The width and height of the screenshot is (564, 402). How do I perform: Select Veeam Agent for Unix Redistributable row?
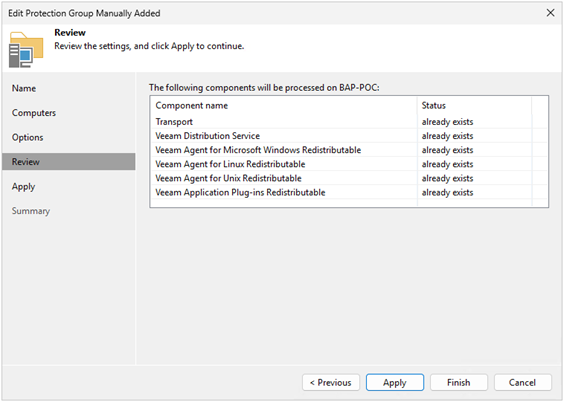[x=349, y=178]
